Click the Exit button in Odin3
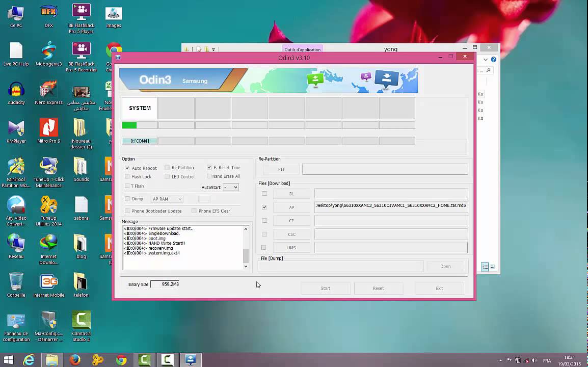This screenshot has width=588, height=367. pyautogui.click(x=439, y=288)
